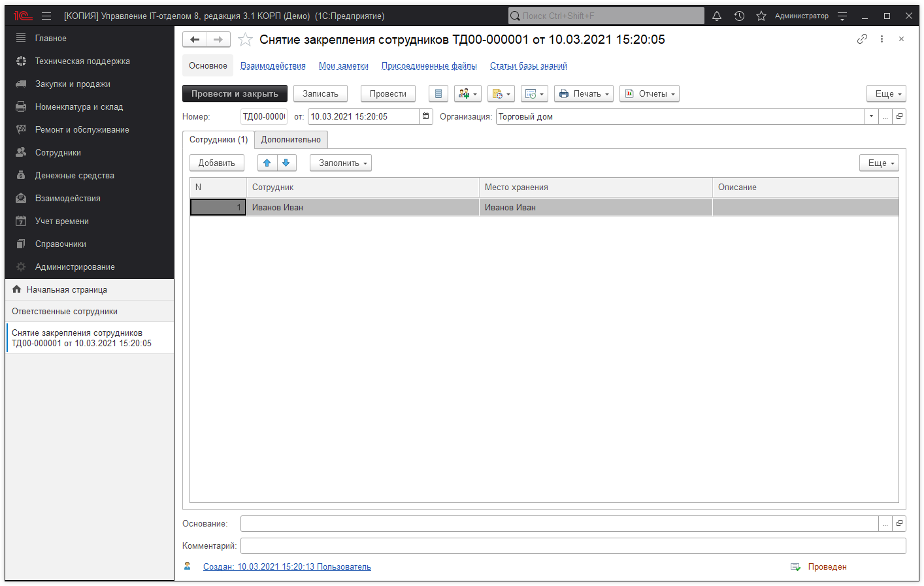Expand the Отчеты dropdown

650,94
